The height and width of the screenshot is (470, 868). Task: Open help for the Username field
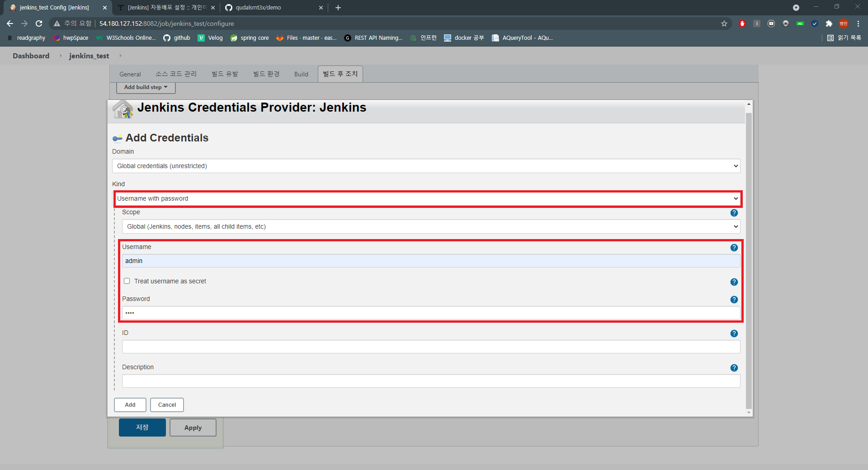click(734, 248)
